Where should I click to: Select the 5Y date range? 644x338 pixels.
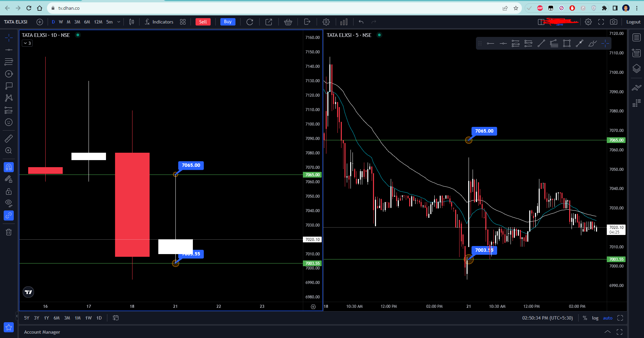click(26, 318)
